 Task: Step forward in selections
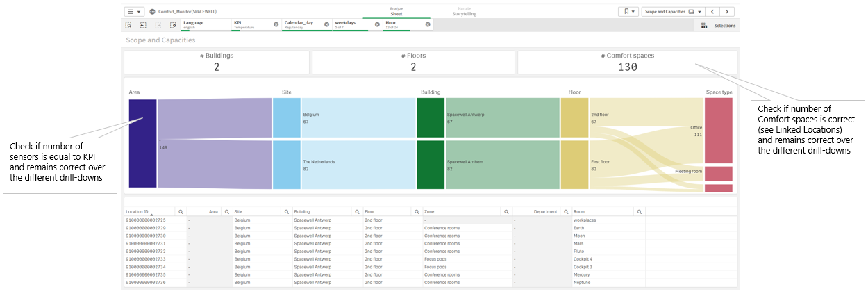(x=158, y=25)
